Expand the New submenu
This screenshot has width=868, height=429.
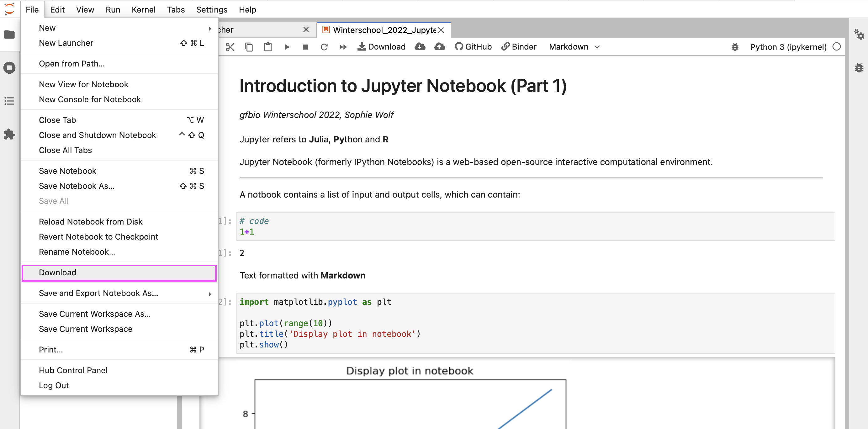point(119,28)
